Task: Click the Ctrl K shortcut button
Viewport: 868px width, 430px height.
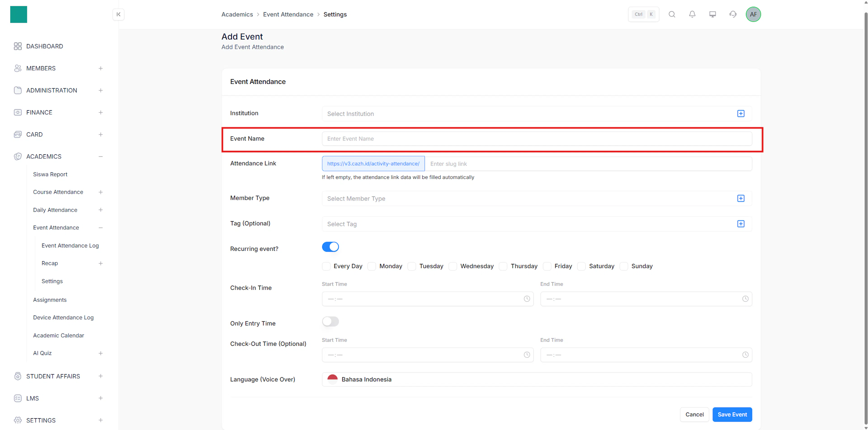Action: 644,14
